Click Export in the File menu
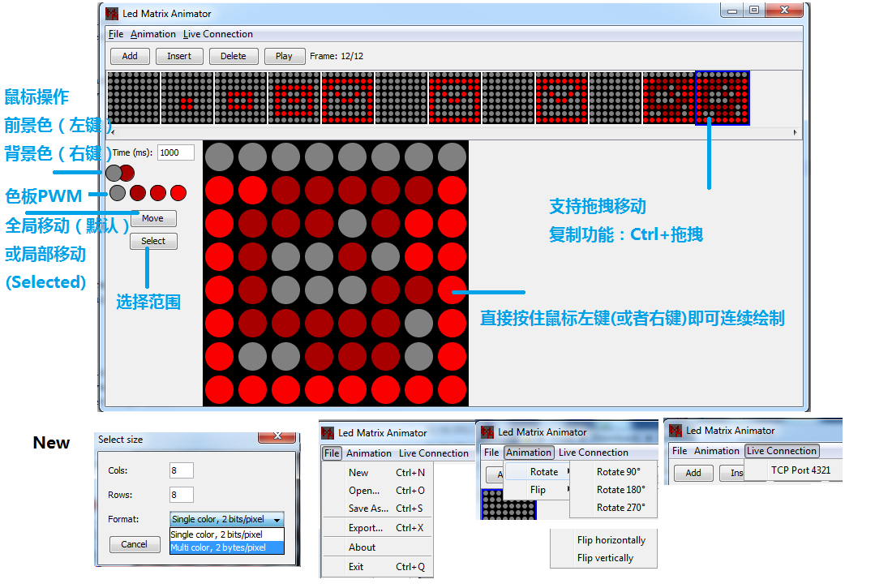Image resolution: width=875 pixels, height=588 pixels. [x=365, y=528]
